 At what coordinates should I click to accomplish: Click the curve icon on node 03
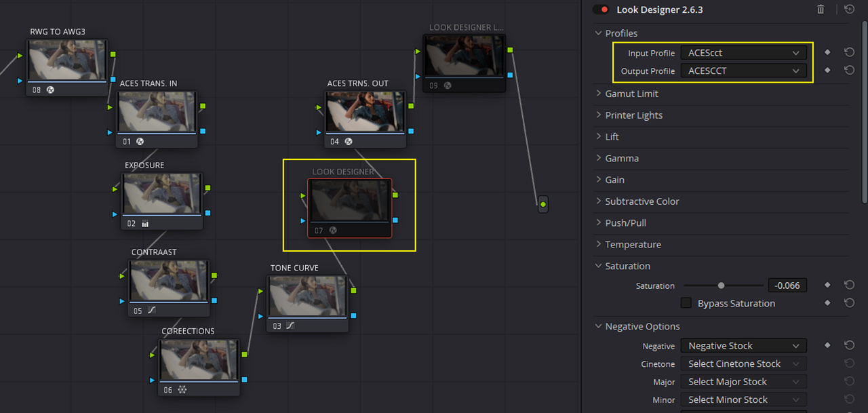coord(290,326)
